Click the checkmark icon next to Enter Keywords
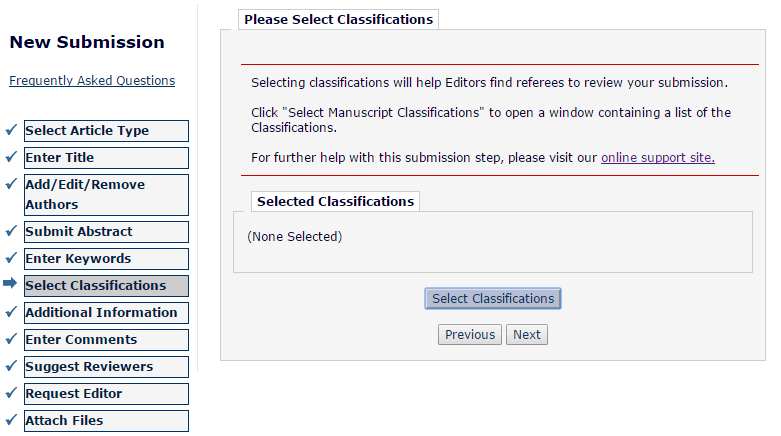The image size is (781, 436). [x=11, y=258]
